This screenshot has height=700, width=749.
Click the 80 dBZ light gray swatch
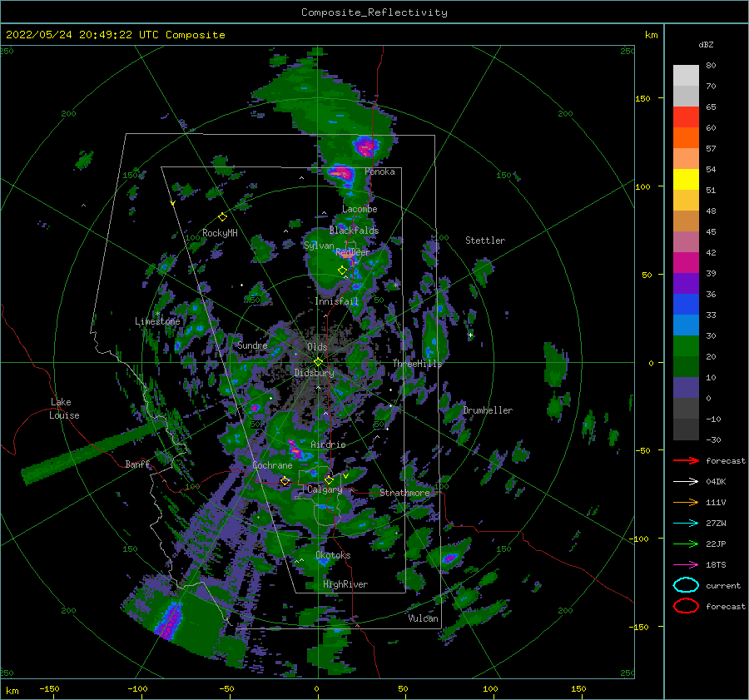point(686,75)
